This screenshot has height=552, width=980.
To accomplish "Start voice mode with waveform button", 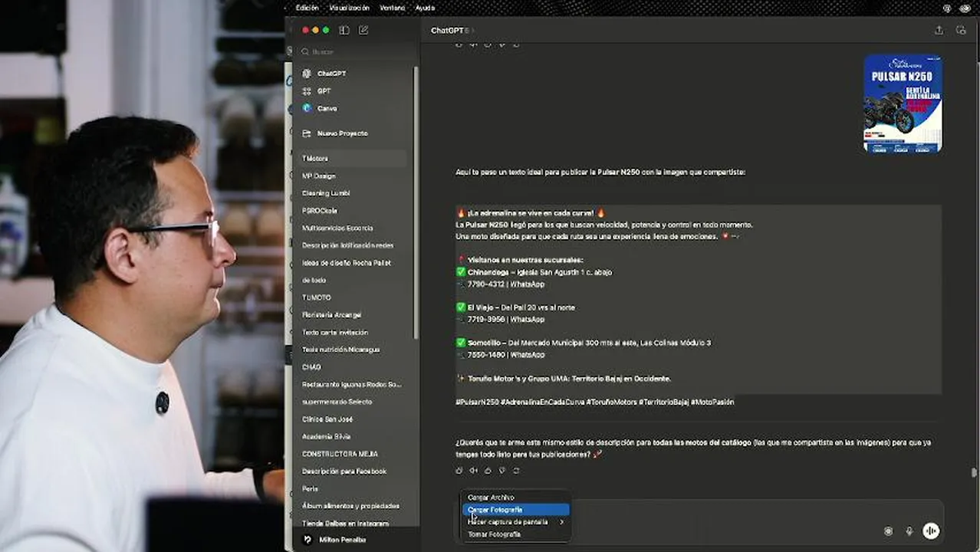I will tap(931, 531).
